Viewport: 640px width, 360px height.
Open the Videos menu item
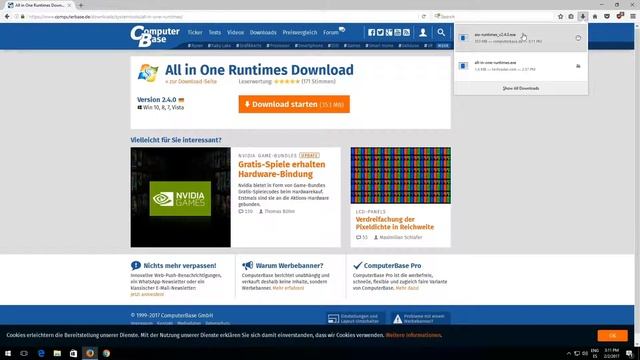coord(236,32)
